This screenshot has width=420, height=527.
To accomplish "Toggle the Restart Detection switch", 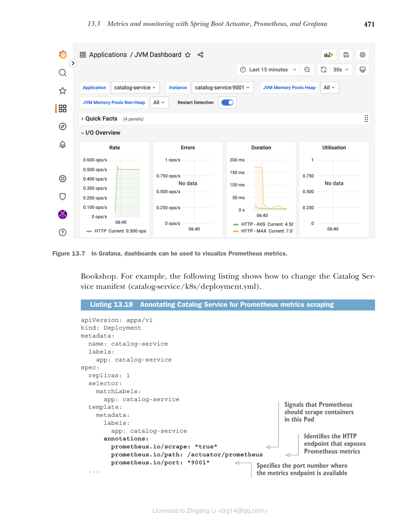I will [228, 103].
